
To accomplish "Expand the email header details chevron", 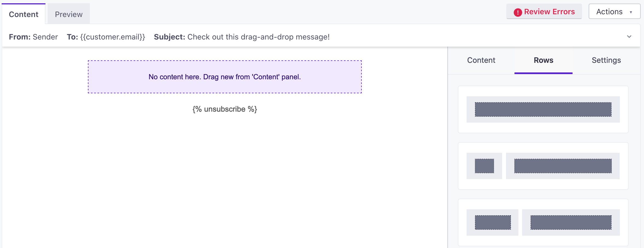I will click(x=629, y=36).
